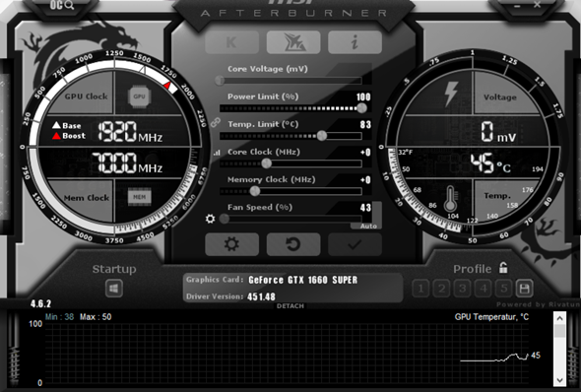The height and width of the screenshot is (392, 581).
Task: Click the Power Limit slider handle
Action: [361, 108]
